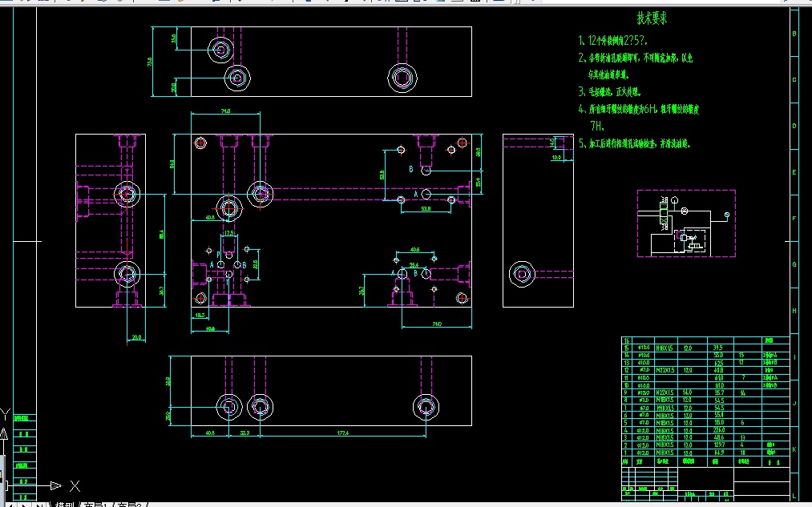Select the 技术要求 heading text
The height and width of the screenshot is (507, 812).
pos(652,18)
